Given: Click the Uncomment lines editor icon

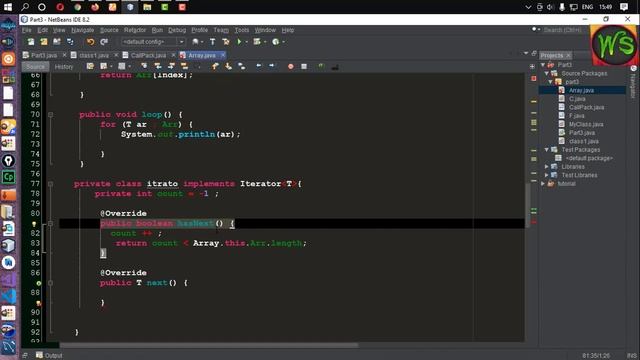Looking at the screenshot, I should (335, 67).
